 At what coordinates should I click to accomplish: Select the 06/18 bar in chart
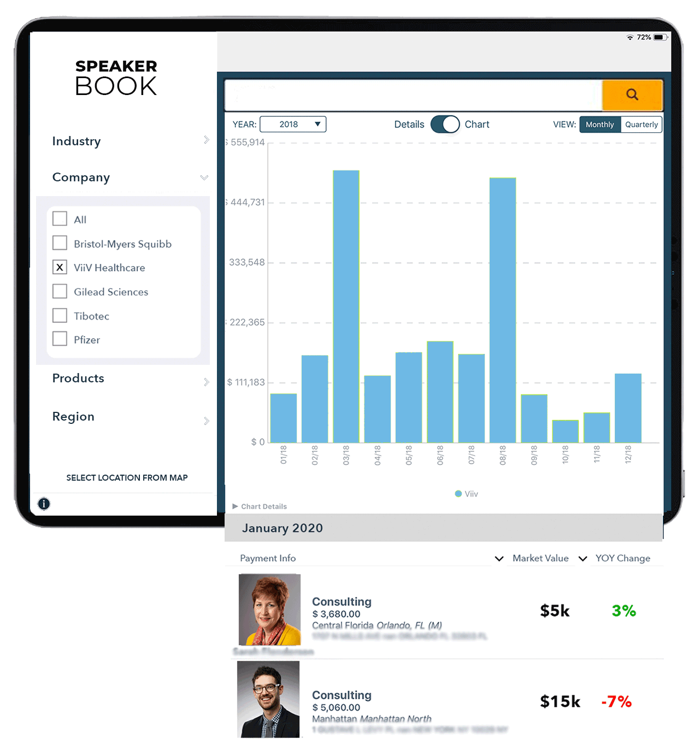click(x=440, y=392)
